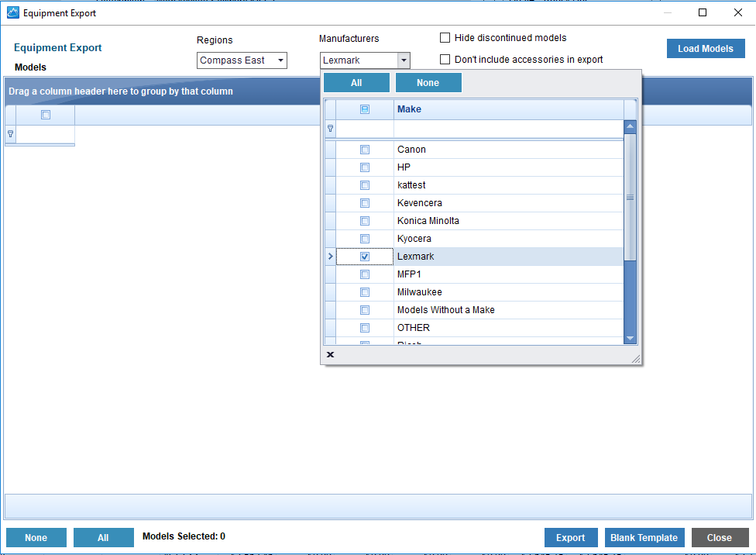The width and height of the screenshot is (756, 555).
Task: Click the row indicator arrow beside Lexmark
Action: [x=330, y=257]
